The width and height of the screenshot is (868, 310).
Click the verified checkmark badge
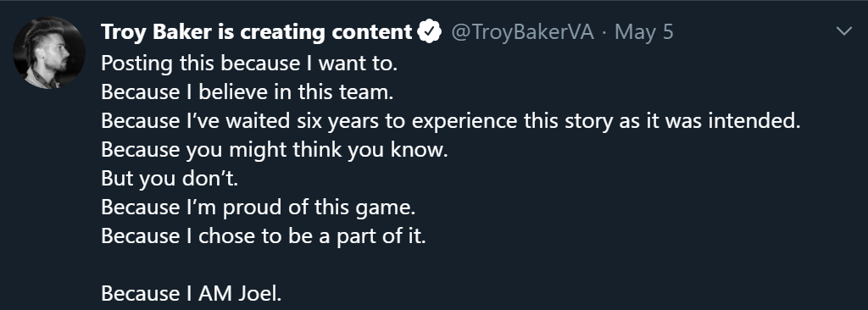coord(429,31)
